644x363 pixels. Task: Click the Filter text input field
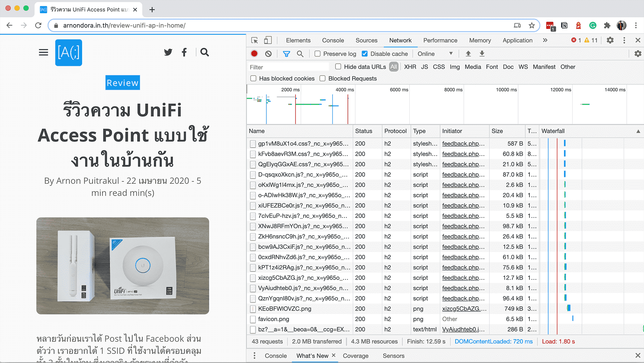coord(288,67)
